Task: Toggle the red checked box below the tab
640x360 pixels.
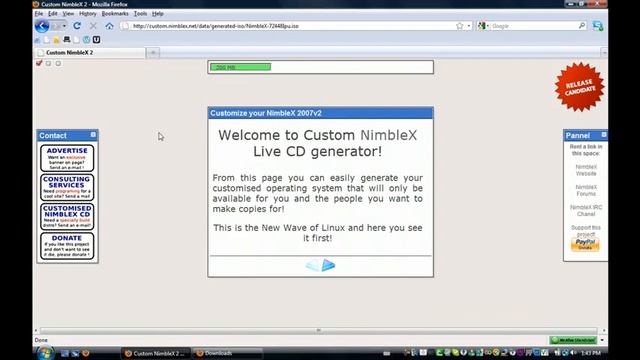Action: (39, 63)
